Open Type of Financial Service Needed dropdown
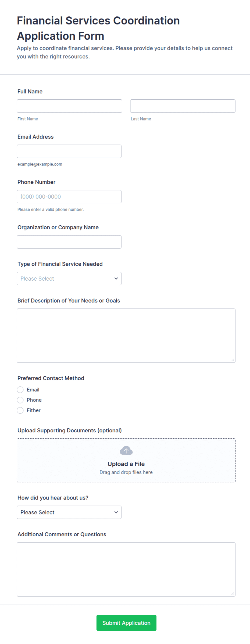The height and width of the screenshot is (644, 250). (69, 278)
